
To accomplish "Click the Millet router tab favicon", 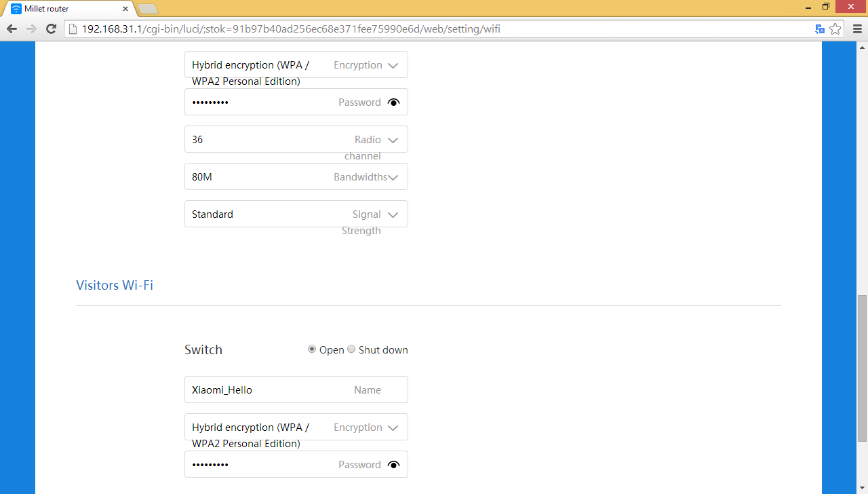I will point(16,9).
